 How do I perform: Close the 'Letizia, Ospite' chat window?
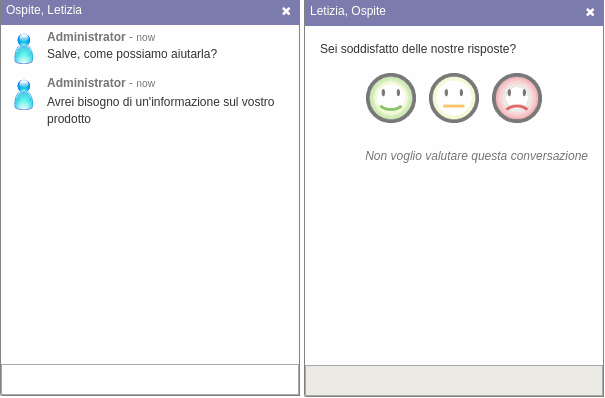pyautogui.click(x=590, y=12)
